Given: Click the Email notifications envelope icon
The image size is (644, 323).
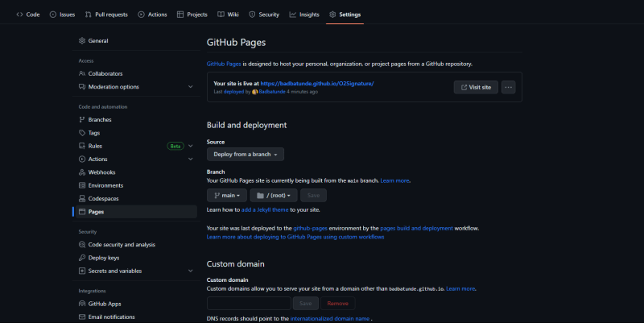Looking at the screenshot, I should pyautogui.click(x=82, y=317).
